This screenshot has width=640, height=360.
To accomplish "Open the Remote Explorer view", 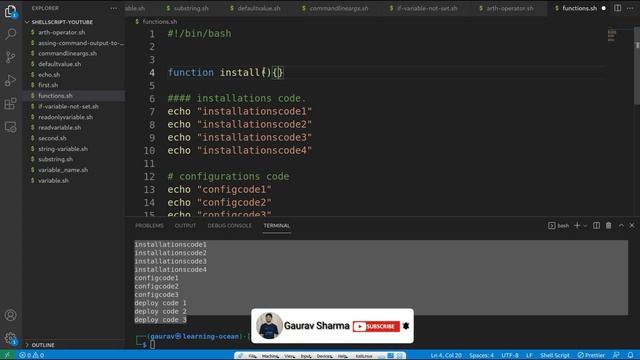I will [11, 127].
